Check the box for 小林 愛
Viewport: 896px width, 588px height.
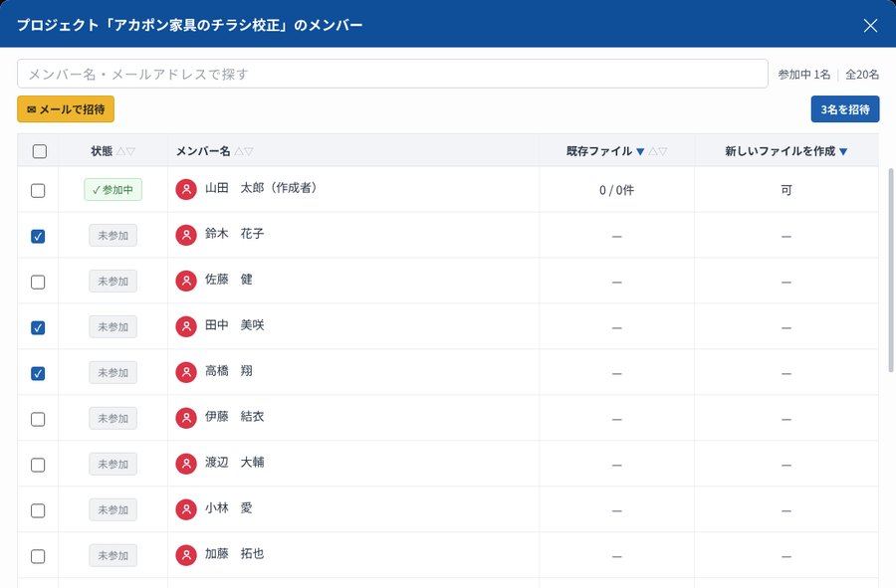coord(38,509)
